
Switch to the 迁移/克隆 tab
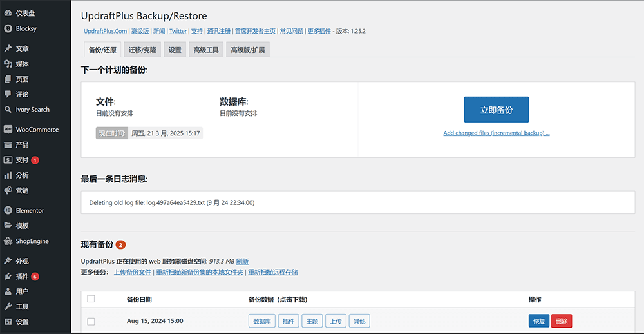[142, 50]
